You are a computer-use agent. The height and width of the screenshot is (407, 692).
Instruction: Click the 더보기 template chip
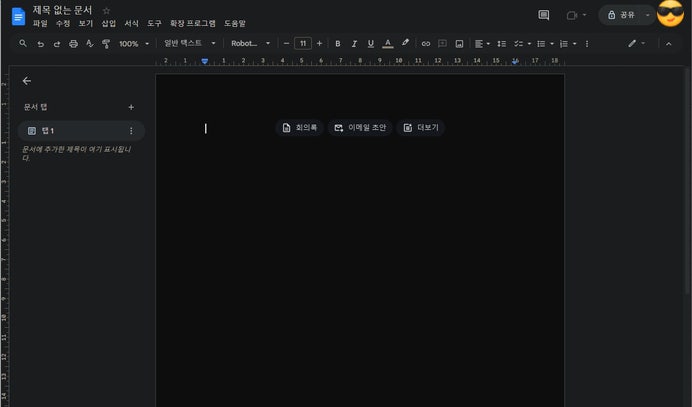click(421, 128)
